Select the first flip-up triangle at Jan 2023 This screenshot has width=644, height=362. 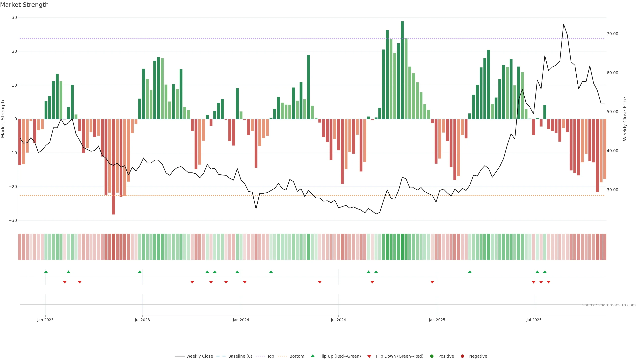[46, 272]
